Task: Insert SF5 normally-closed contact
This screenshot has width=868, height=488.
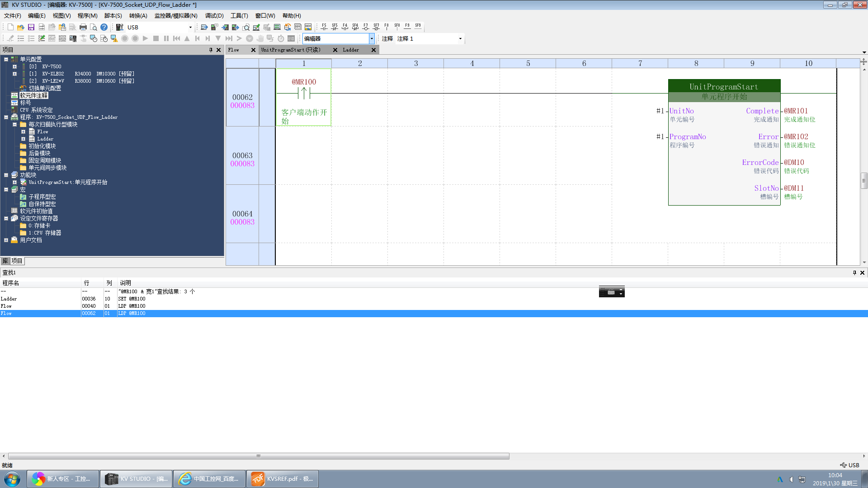Action: (x=334, y=27)
